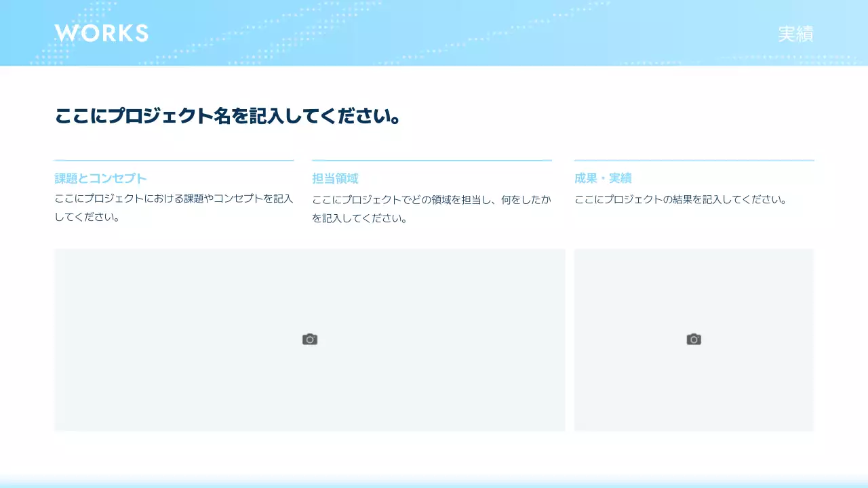Select the 実績 label in the header

795,34
